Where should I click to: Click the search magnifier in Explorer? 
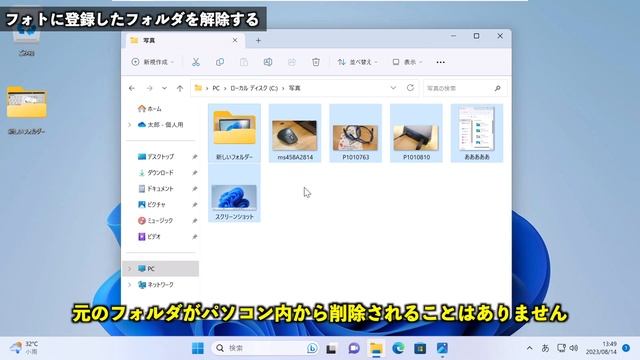coord(497,88)
